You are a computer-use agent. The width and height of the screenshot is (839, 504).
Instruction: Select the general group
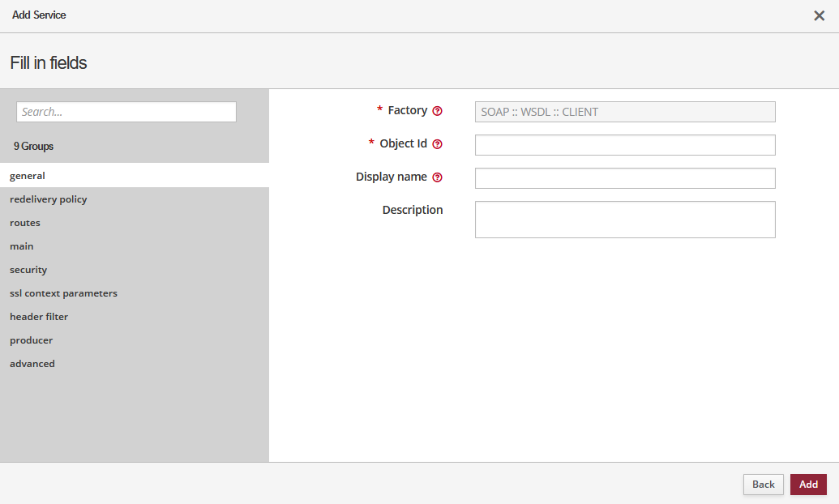tap(28, 175)
